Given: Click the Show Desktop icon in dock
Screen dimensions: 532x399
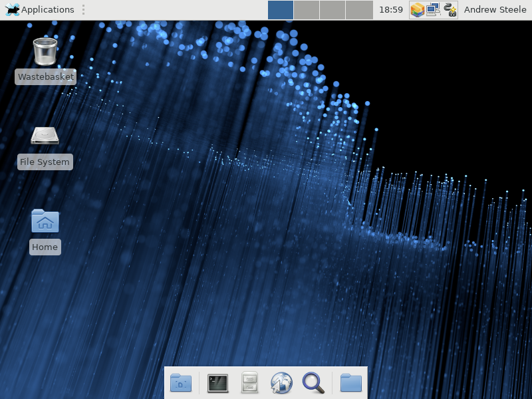Looking at the screenshot, I should 181,383.
